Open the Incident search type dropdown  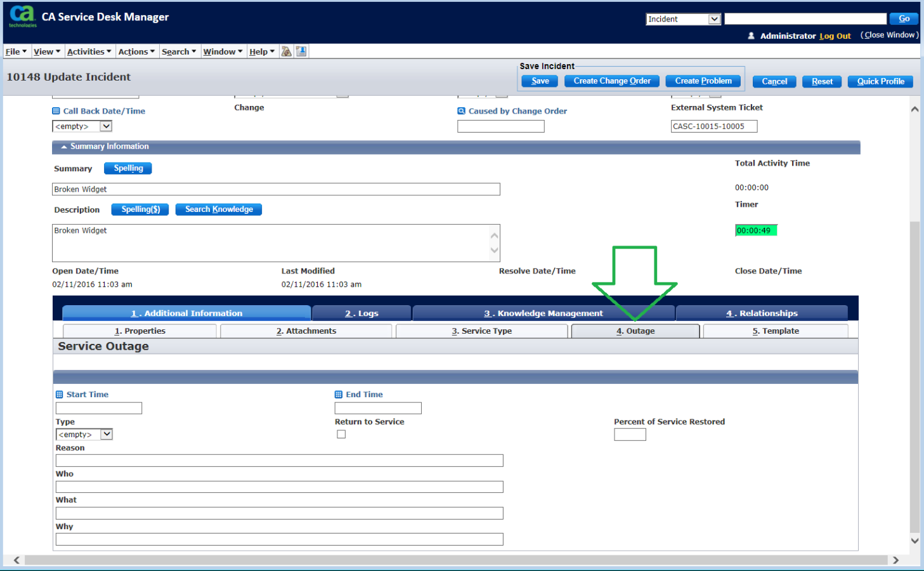pyautogui.click(x=684, y=19)
